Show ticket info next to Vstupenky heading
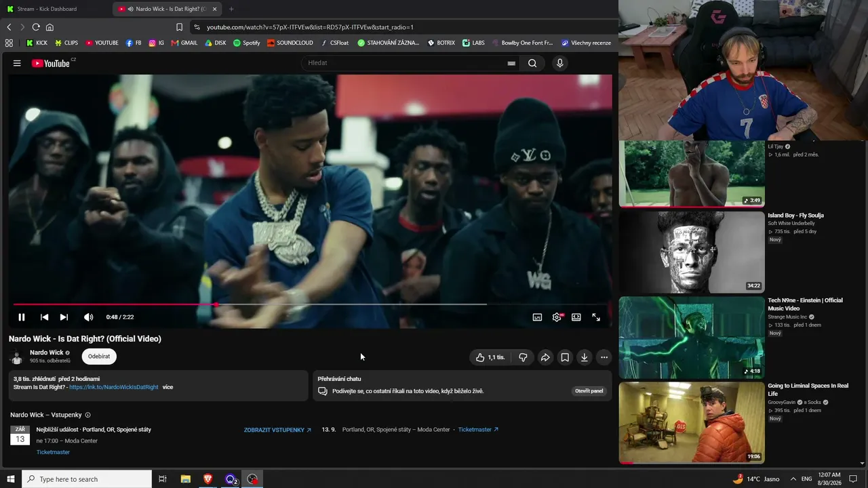The height and width of the screenshot is (488, 868). point(87,415)
